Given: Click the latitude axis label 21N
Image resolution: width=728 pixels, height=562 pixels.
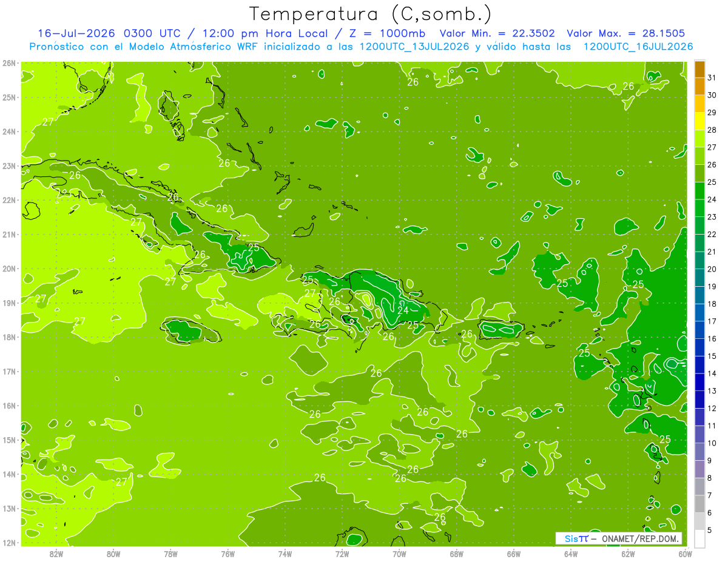Looking at the screenshot, I should (8, 235).
